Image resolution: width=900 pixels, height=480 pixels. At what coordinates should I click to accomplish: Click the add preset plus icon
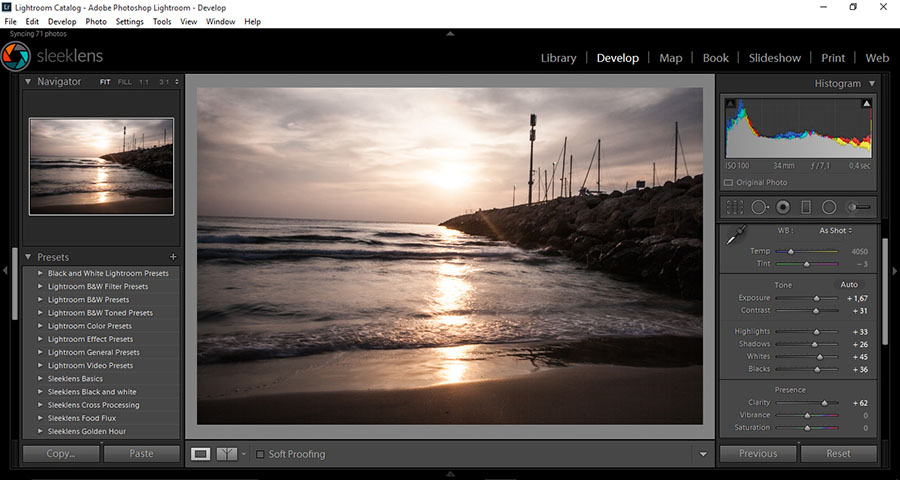pos(173,257)
